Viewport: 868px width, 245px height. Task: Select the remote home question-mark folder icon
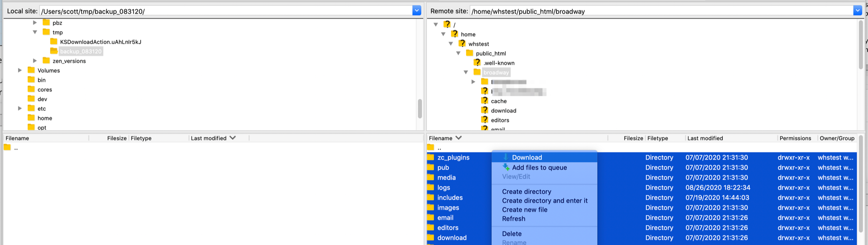454,34
